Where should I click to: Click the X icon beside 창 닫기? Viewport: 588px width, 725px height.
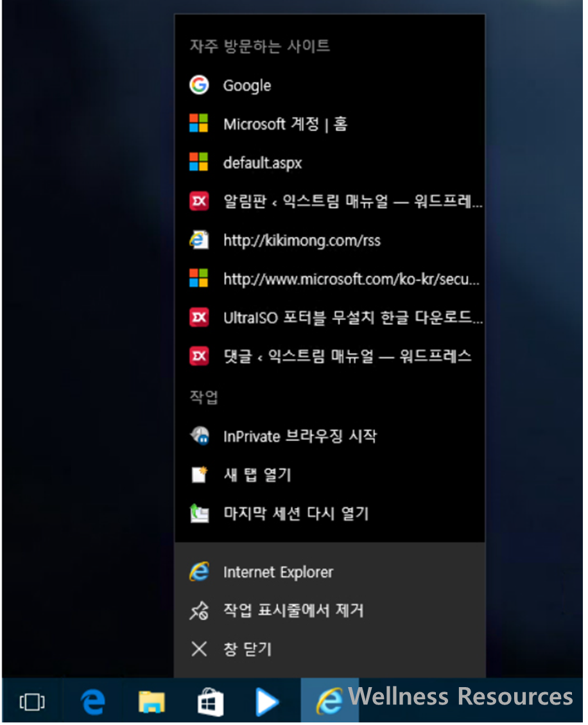click(199, 649)
